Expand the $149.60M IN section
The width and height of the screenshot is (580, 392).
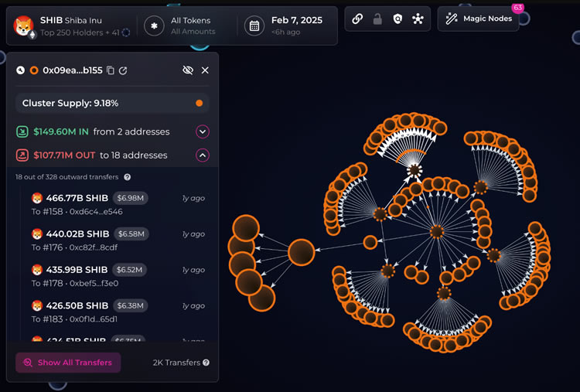pos(203,131)
